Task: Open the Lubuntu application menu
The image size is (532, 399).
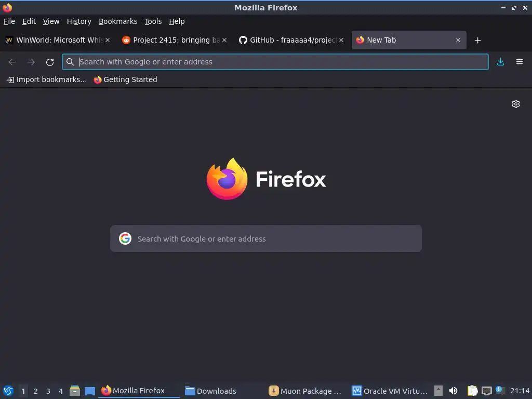Action: (8, 391)
